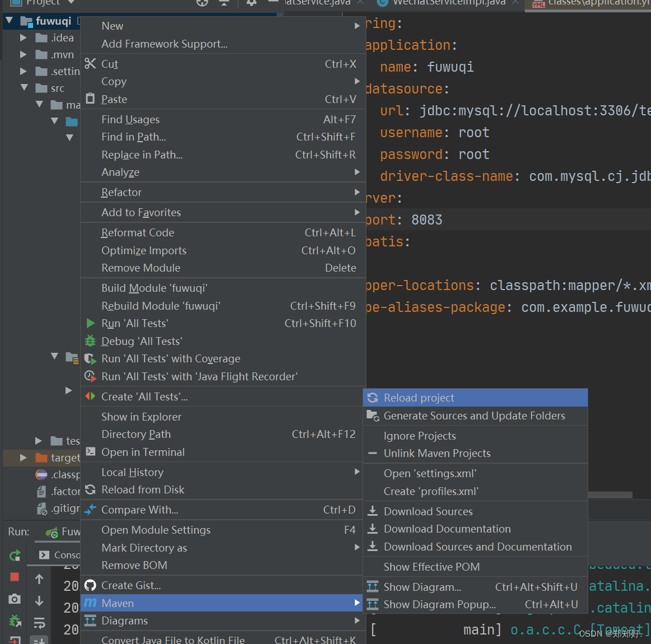
Task: Click the globe icon in the toolbar
Action: tap(202, 3)
